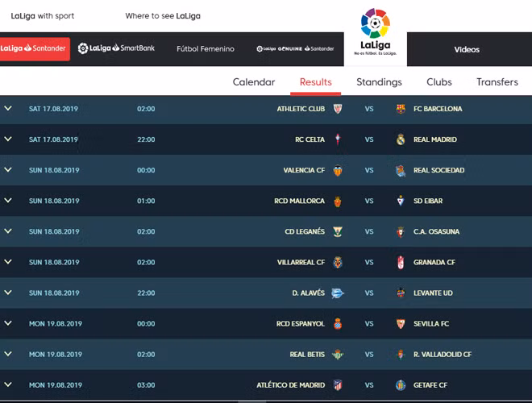532x403 pixels.
Task: Click the Villarreal CF crest icon
Action: [x=338, y=263]
